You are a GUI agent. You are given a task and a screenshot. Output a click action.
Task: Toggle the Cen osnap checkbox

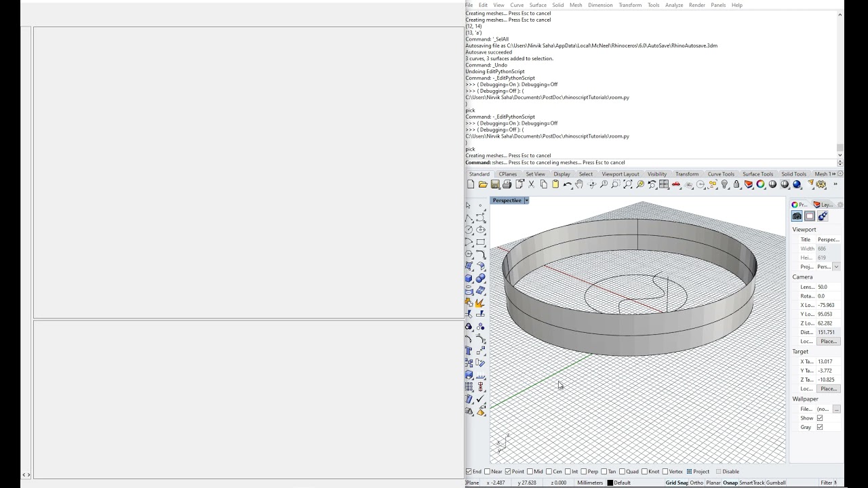click(x=549, y=472)
